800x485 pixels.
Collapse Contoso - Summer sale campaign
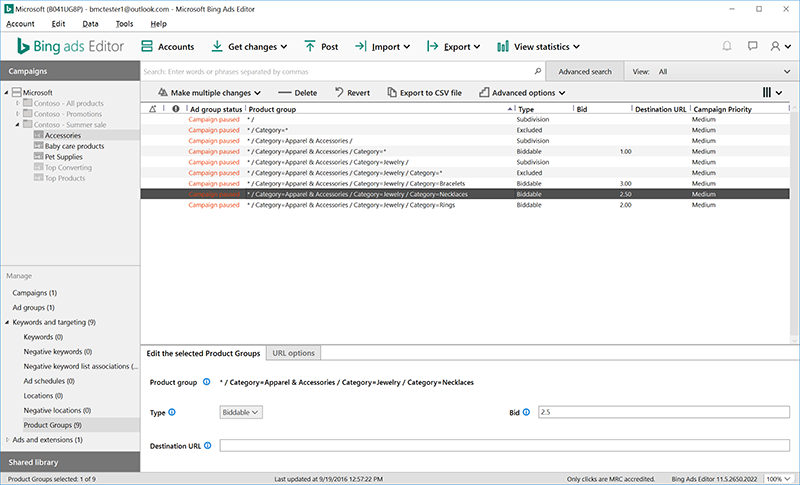(17, 124)
